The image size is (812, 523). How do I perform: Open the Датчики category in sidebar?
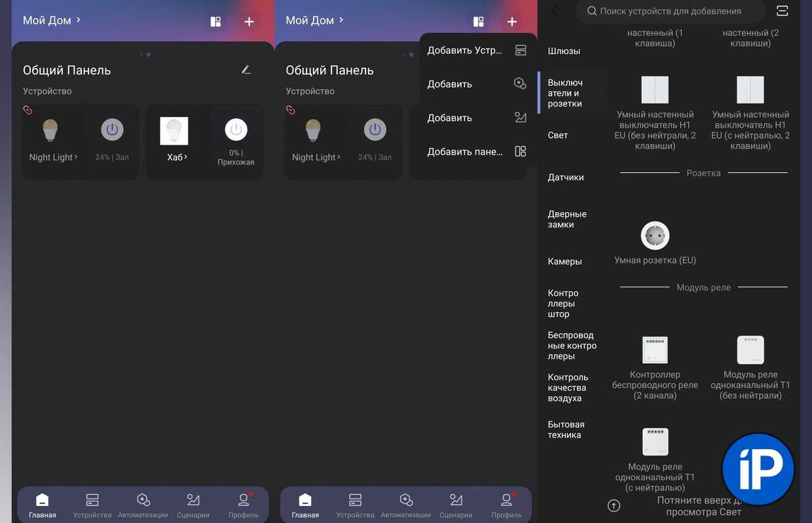566,177
